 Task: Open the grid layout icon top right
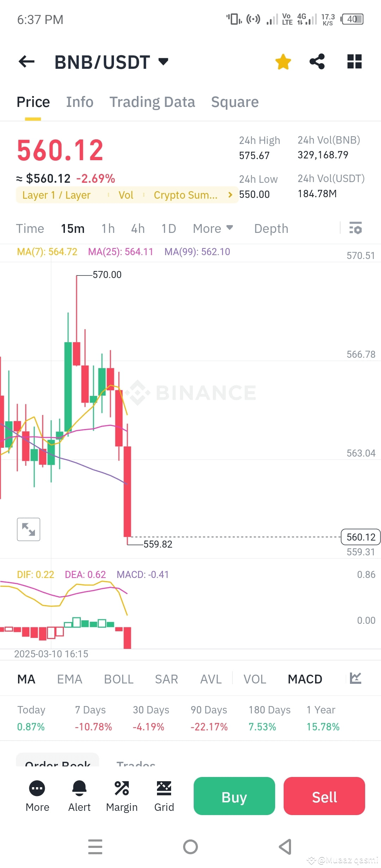coord(355,61)
